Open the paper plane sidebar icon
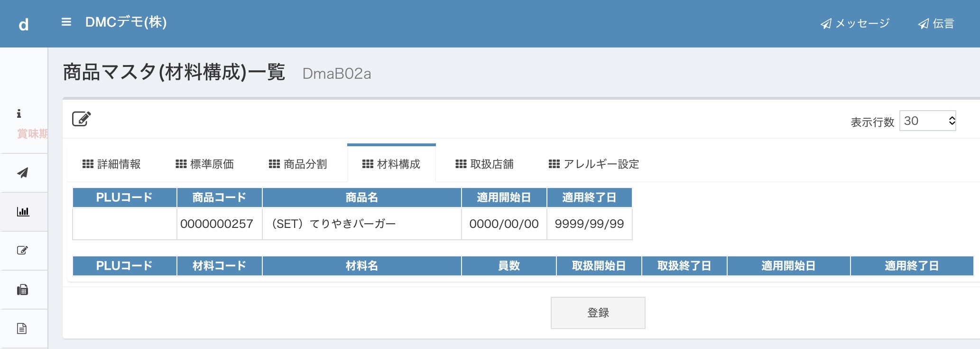 [22, 173]
